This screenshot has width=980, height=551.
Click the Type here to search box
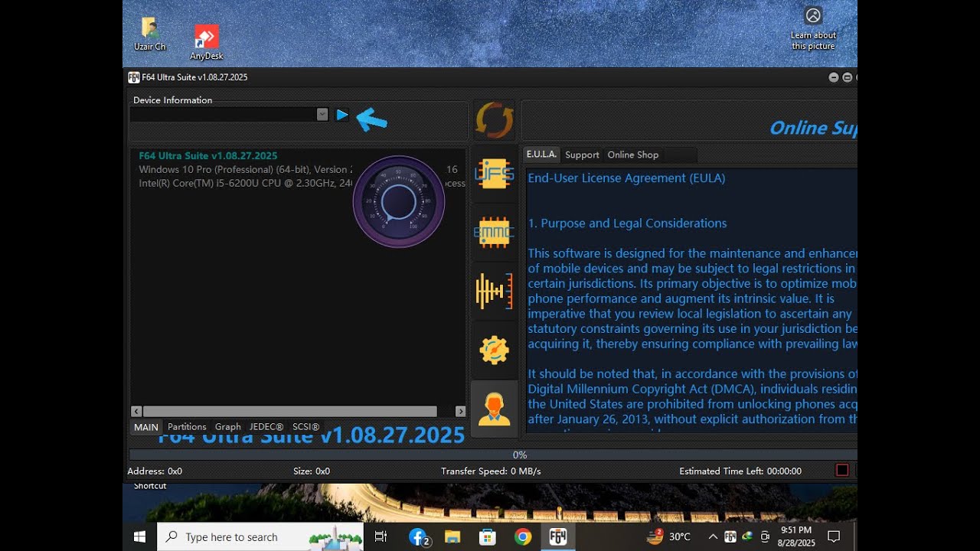pos(260,537)
